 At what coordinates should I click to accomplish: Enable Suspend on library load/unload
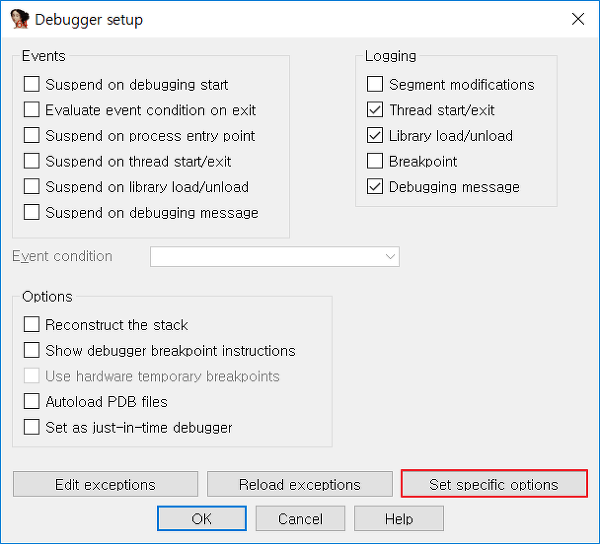pyautogui.click(x=31, y=187)
